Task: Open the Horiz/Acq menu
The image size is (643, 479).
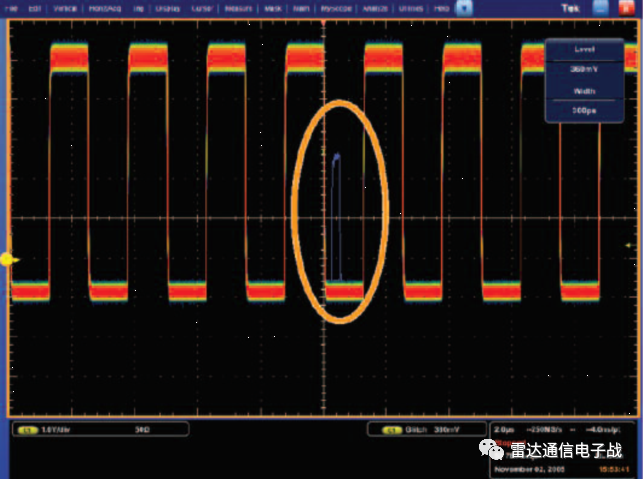Action: tap(105, 8)
